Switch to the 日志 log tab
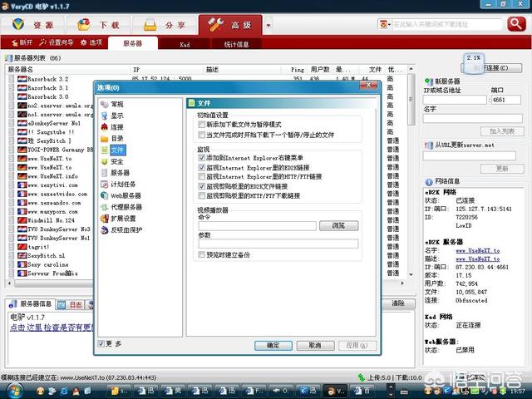The height and width of the screenshot is (399, 532). (71, 305)
